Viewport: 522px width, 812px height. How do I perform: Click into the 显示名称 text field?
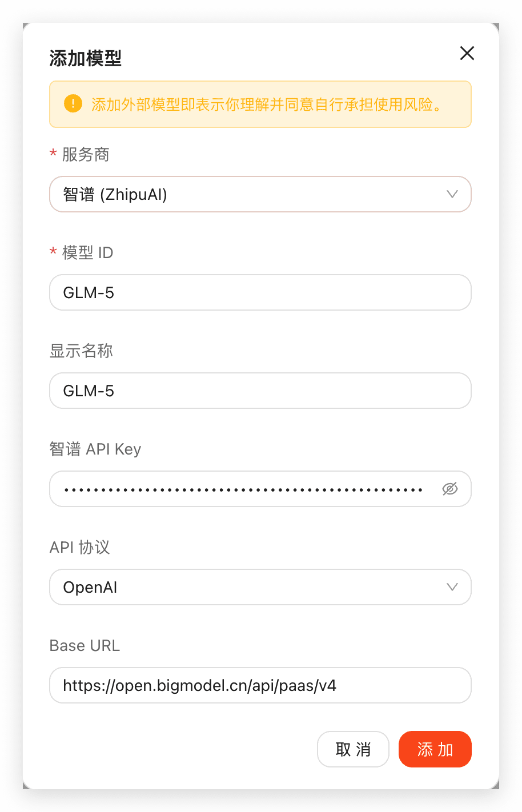click(x=260, y=391)
